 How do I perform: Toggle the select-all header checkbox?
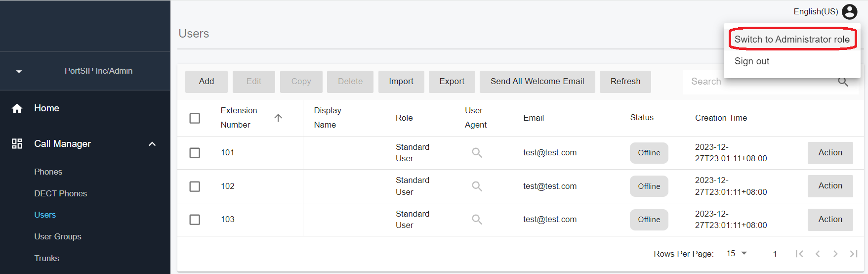tap(195, 118)
